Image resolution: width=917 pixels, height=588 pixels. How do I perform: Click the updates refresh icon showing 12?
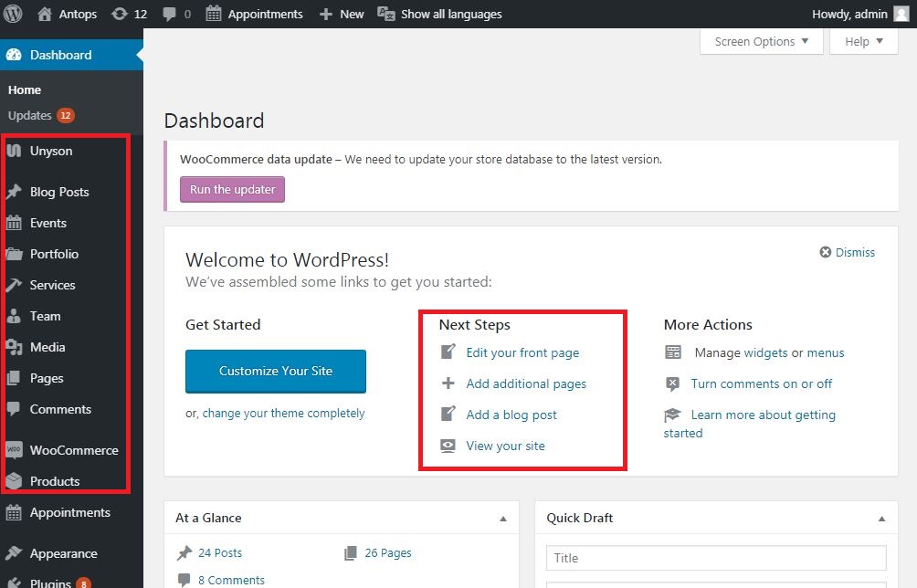coord(120,14)
